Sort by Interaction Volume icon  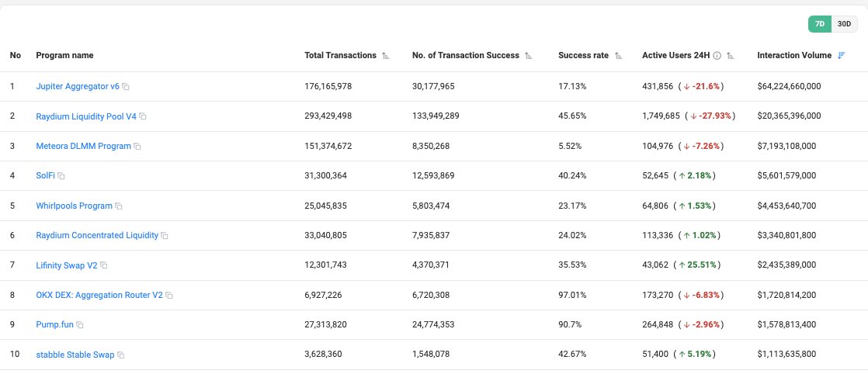tap(842, 55)
